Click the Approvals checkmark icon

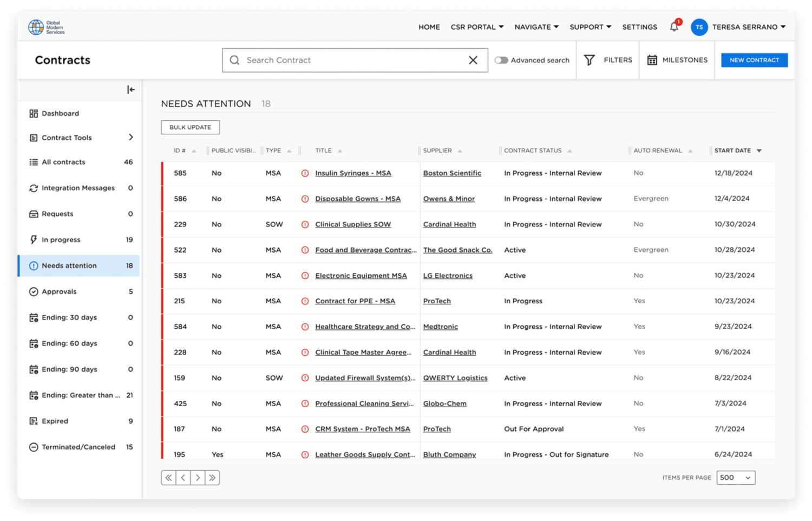[34, 291]
